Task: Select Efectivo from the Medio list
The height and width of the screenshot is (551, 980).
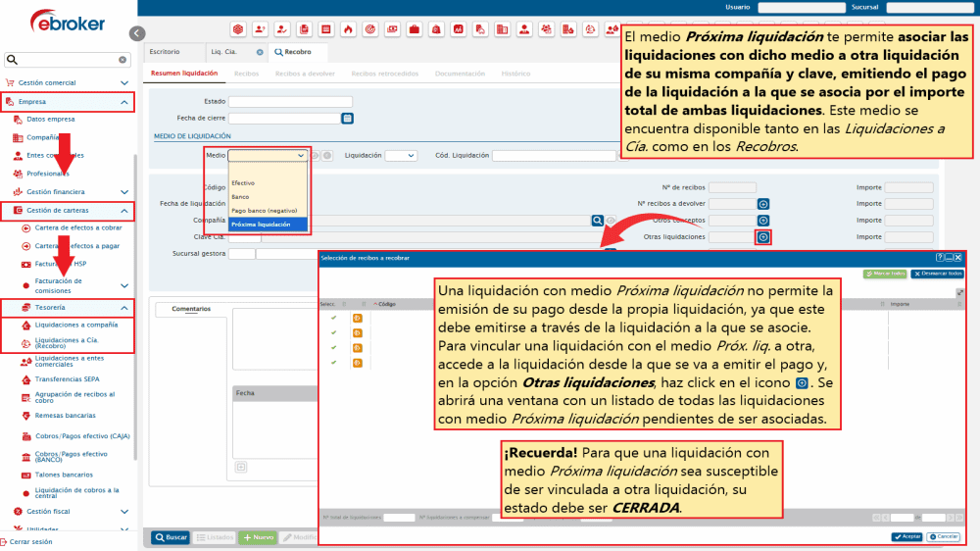Action: pyautogui.click(x=268, y=183)
